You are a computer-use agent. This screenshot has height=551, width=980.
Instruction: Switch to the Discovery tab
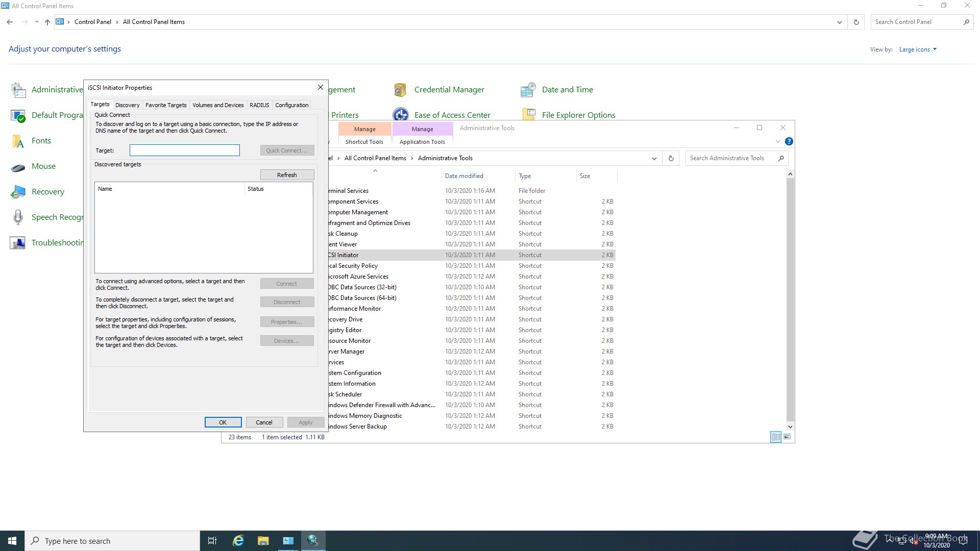(x=127, y=105)
